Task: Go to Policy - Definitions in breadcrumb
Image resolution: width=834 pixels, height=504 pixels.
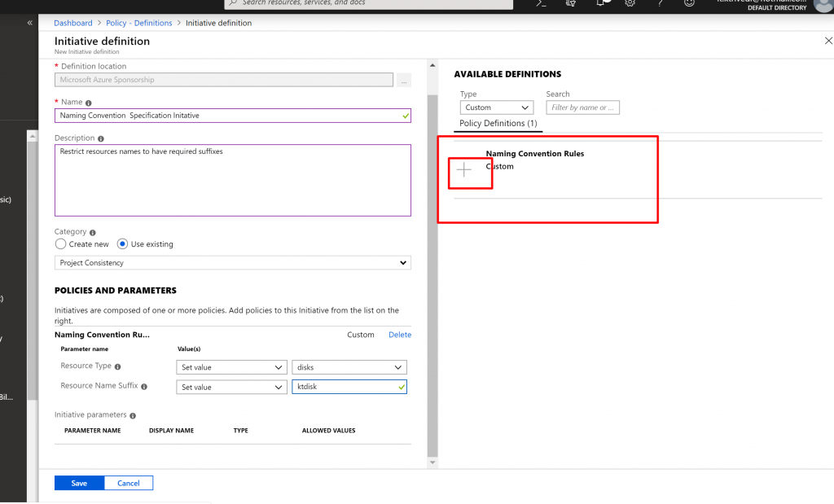Action: (x=139, y=23)
